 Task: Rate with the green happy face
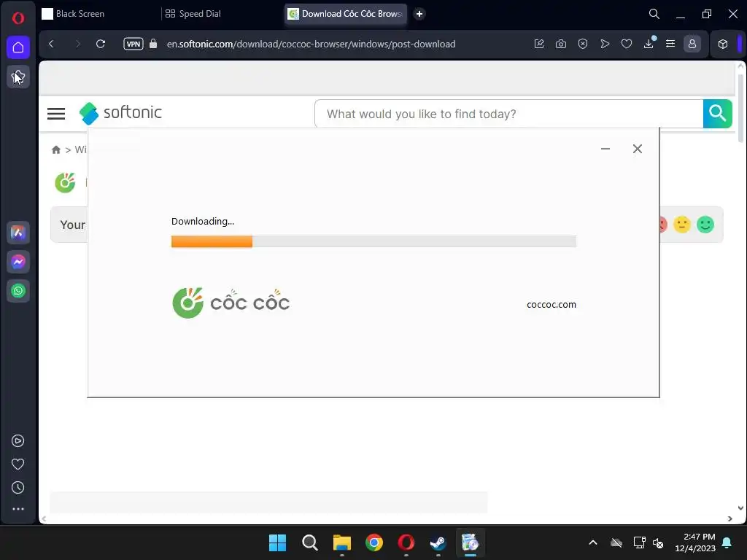pyautogui.click(x=705, y=225)
